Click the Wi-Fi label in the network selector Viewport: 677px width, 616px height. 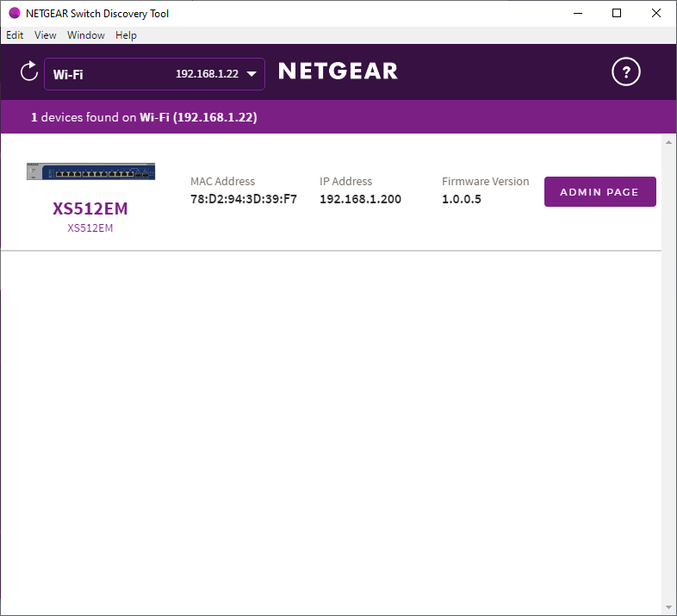(68, 74)
